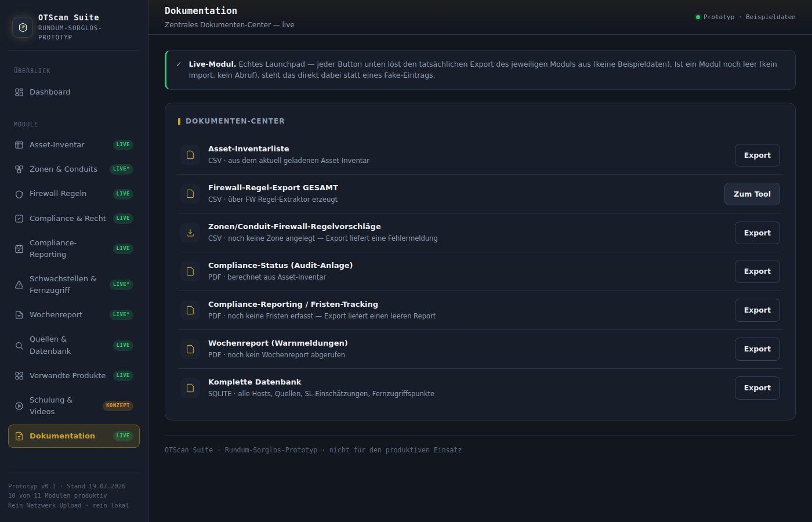812x522 pixels.
Task: Export Wochenreport (Warnmeldungen) PDF
Action: point(757,349)
